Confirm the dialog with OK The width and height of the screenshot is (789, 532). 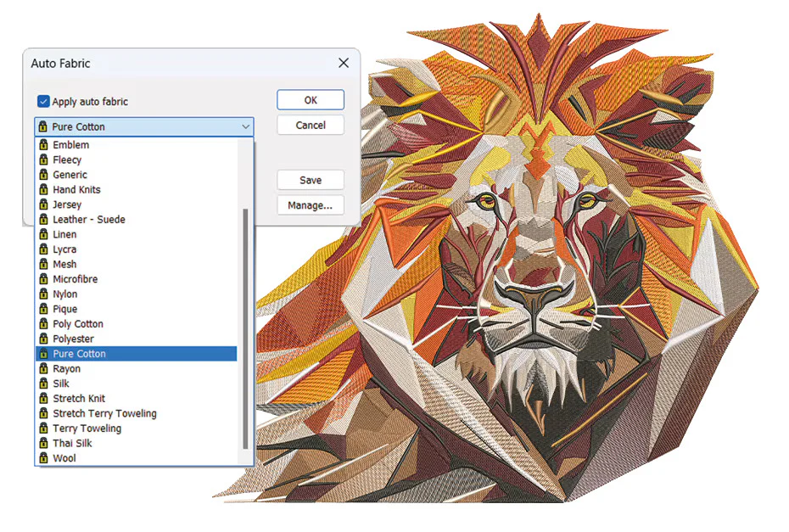point(311,99)
